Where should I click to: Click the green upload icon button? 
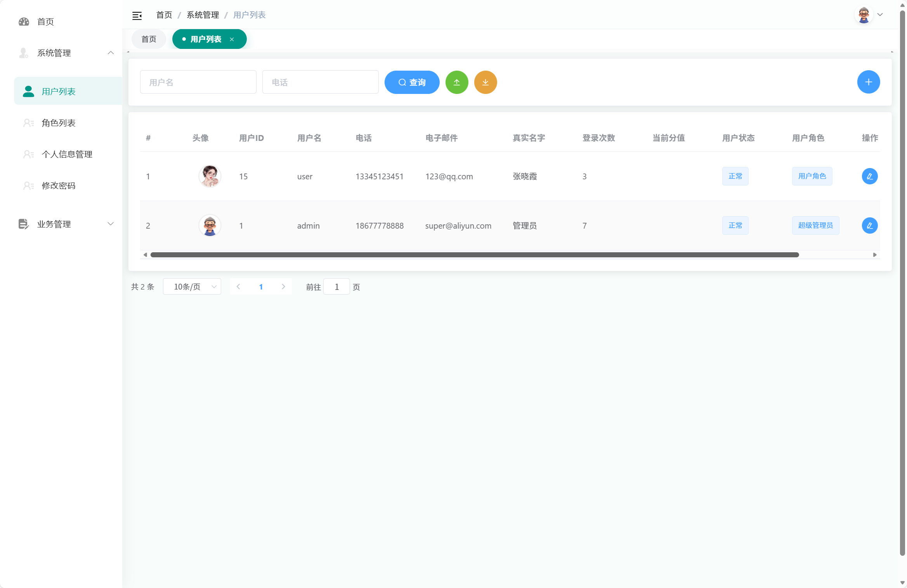coord(457,82)
